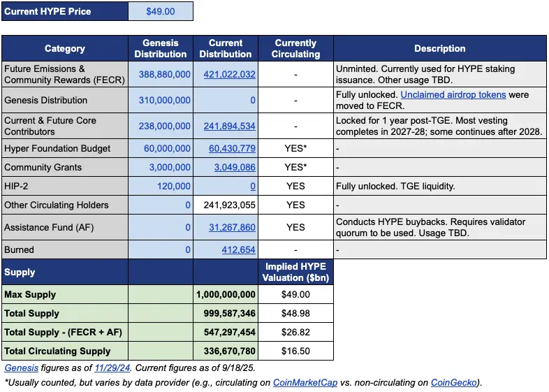Click the Description column header
This screenshot has height=392, width=549.
pos(439,49)
